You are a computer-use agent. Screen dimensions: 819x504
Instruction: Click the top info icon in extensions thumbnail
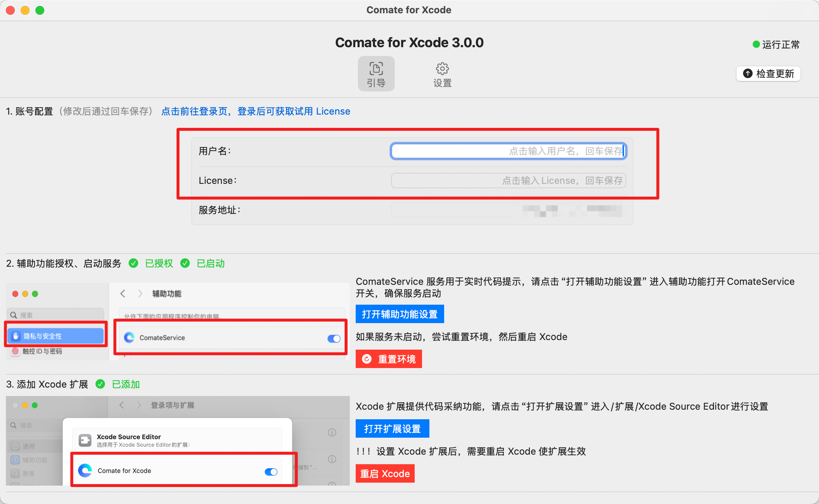(332, 432)
